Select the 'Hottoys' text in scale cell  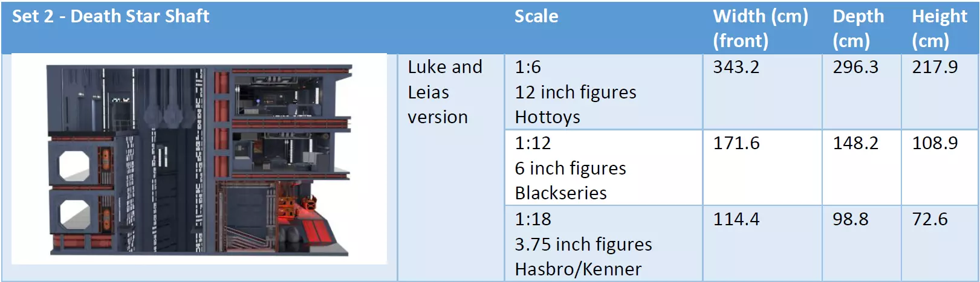coord(547,117)
